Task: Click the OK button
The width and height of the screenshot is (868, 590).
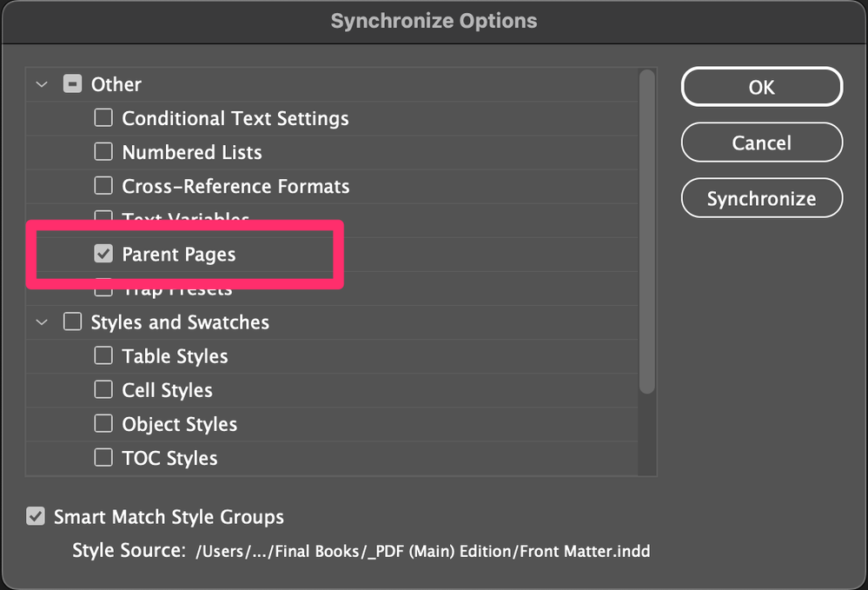Action: (x=761, y=87)
